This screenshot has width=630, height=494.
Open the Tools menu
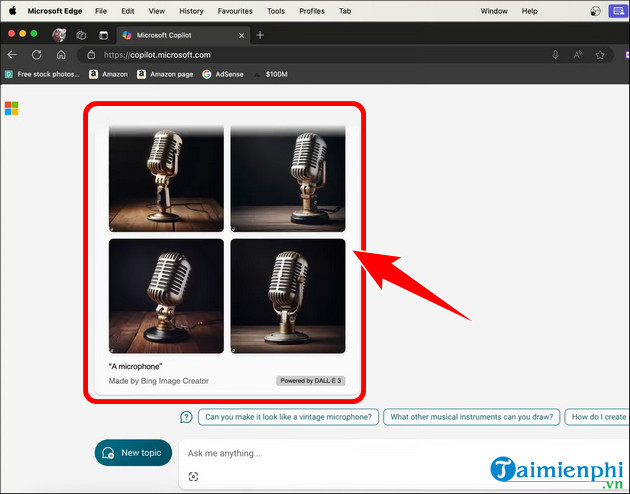pos(276,11)
